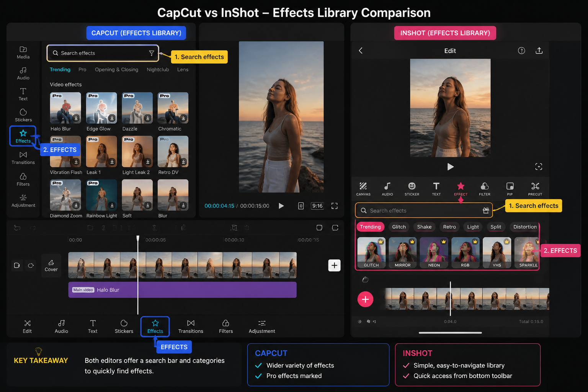
Task: Click Cover button on CapCut timeline
Action: click(x=51, y=266)
